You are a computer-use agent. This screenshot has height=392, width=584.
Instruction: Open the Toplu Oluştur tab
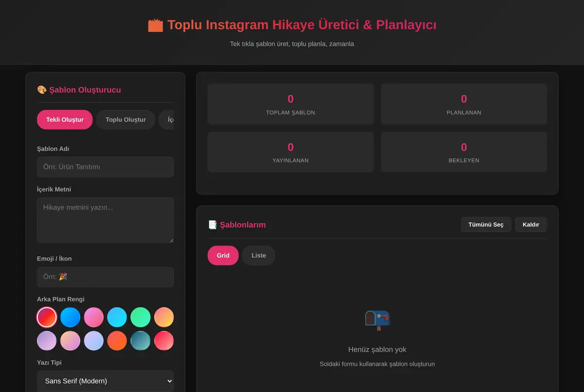(x=126, y=120)
